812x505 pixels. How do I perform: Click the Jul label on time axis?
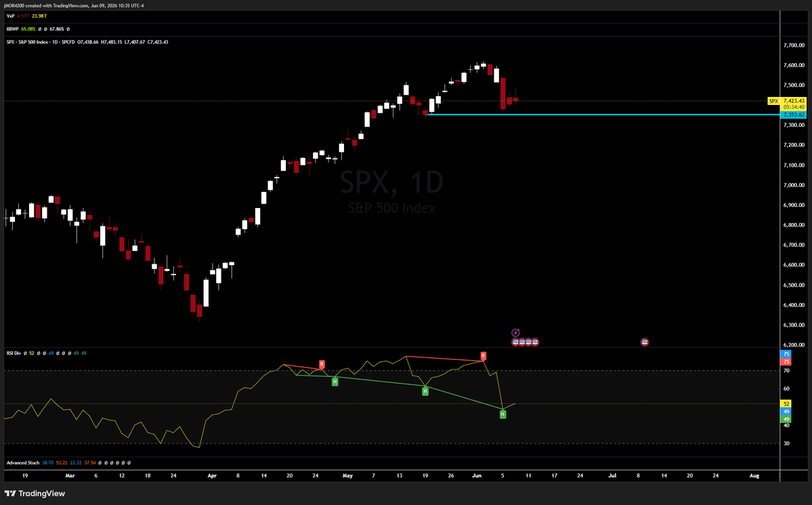(612, 475)
